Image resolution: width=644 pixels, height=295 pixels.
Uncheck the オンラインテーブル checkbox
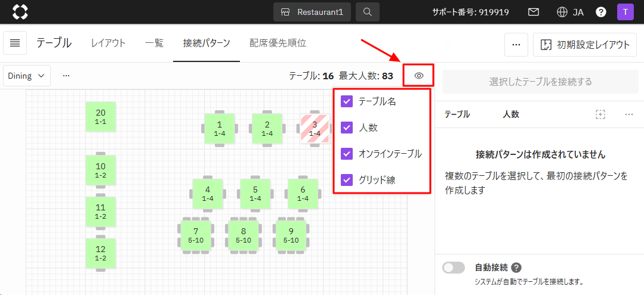point(347,153)
